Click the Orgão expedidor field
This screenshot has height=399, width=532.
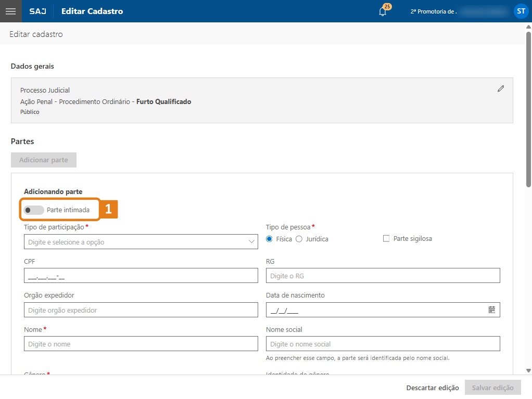click(x=141, y=310)
